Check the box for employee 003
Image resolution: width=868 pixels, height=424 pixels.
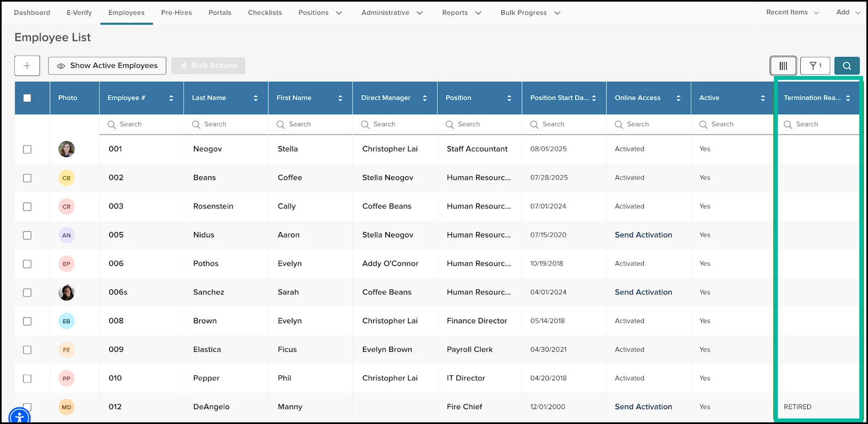(x=27, y=207)
